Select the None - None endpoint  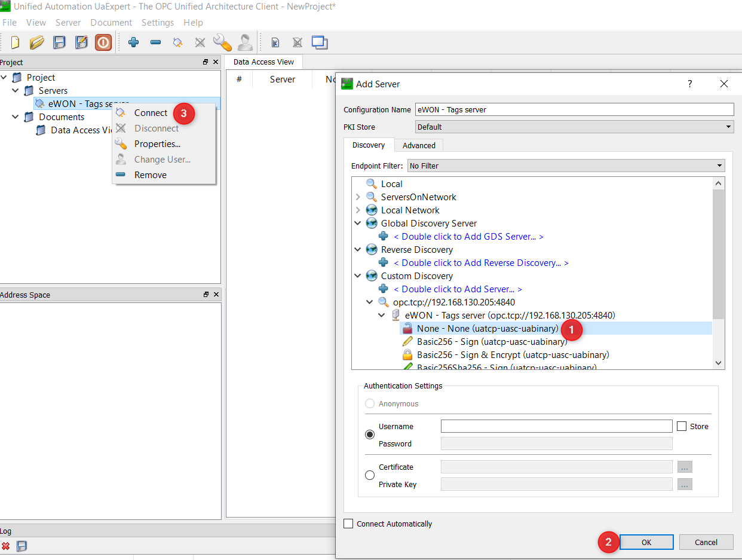pyautogui.click(x=487, y=329)
